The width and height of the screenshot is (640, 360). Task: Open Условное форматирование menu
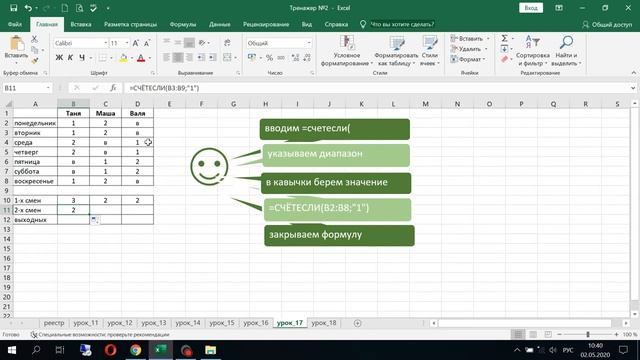[347, 51]
